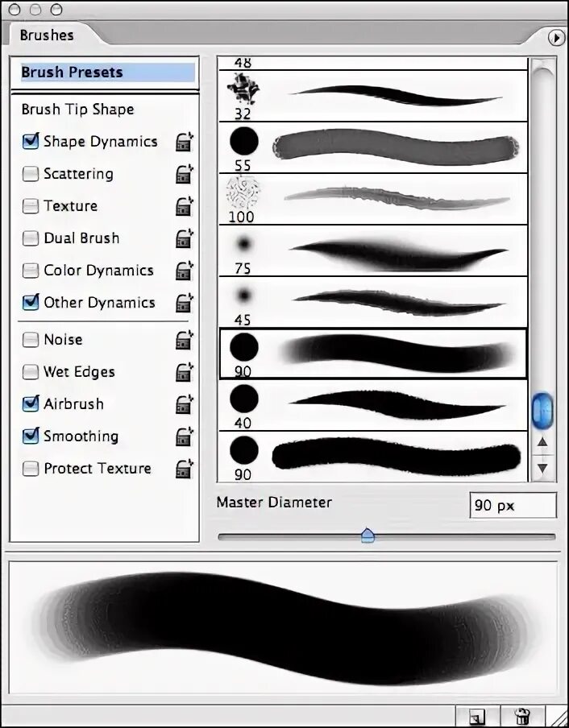This screenshot has height=728, width=569.
Task: Click the lock icon next to Shape Dynamics
Action: pyautogui.click(x=185, y=142)
